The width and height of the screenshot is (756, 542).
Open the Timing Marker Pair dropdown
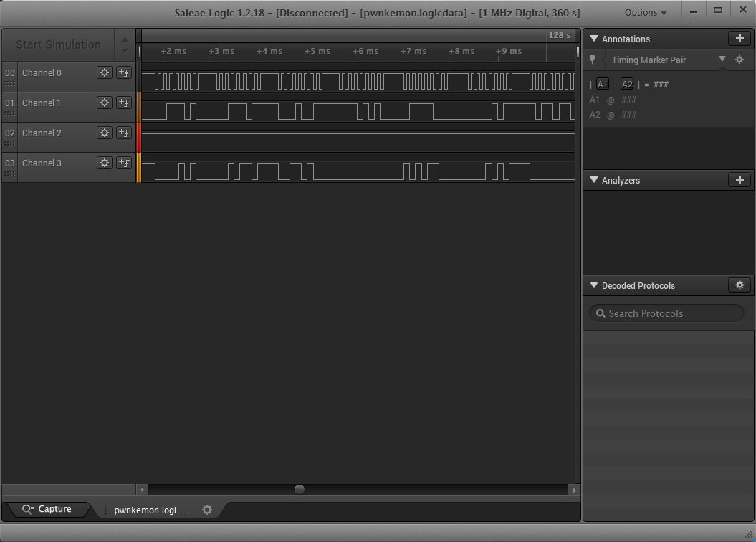click(722, 60)
